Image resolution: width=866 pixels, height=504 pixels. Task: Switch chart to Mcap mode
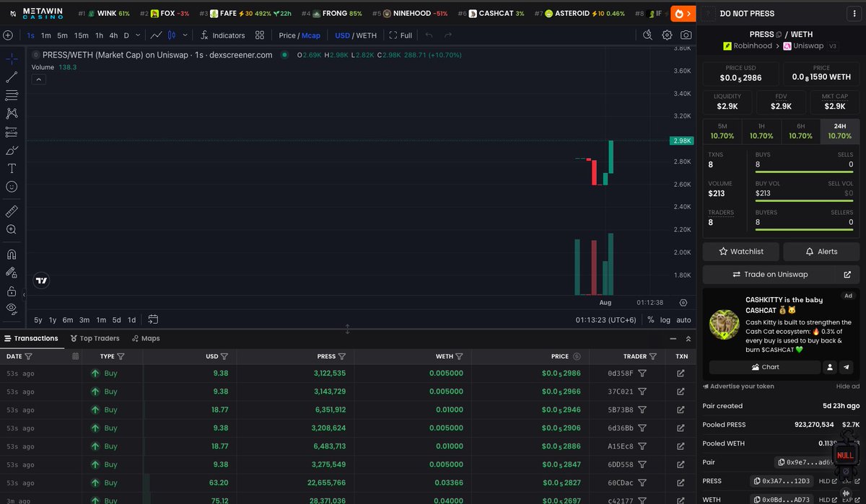[311, 35]
